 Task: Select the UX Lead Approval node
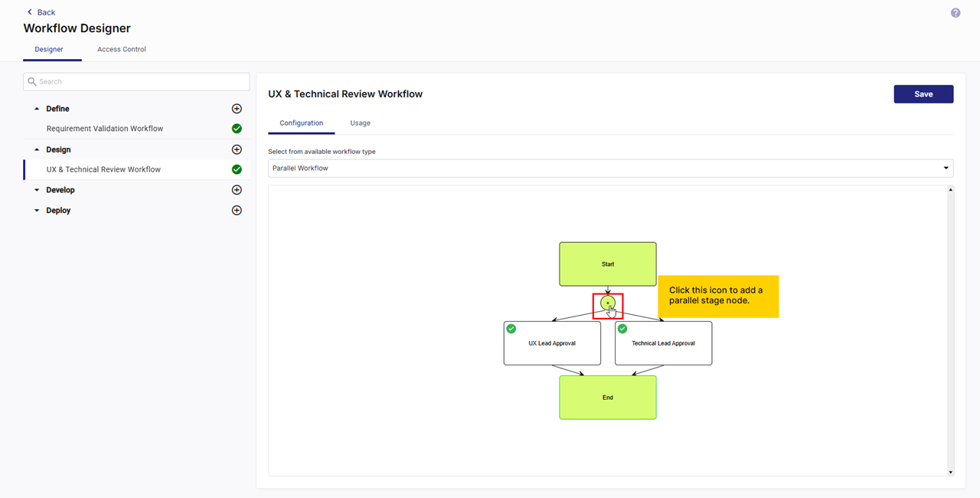552,343
